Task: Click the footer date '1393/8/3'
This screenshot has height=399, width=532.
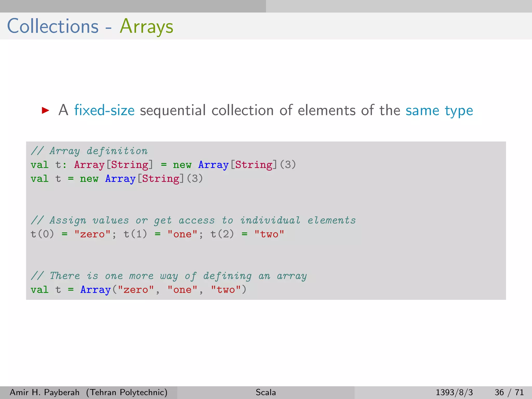Action: pyautogui.click(x=454, y=392)
